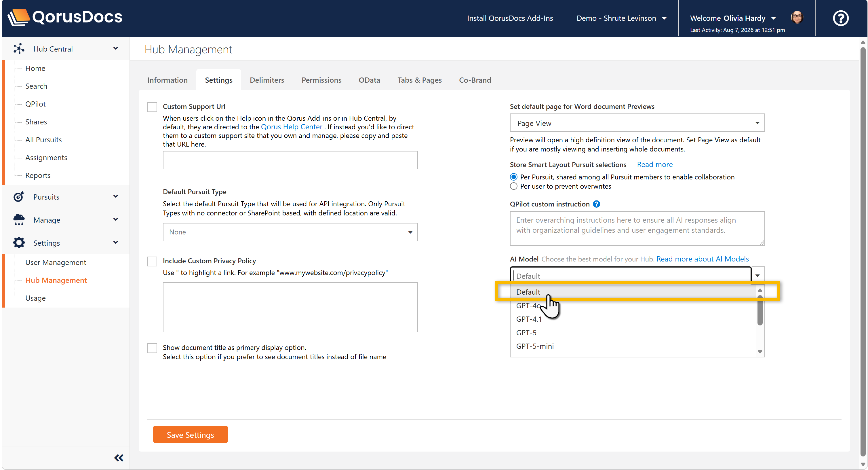Open QPilot in the sidebar
868x470 pixels.
pyautogui.click(x=35, y=104)
